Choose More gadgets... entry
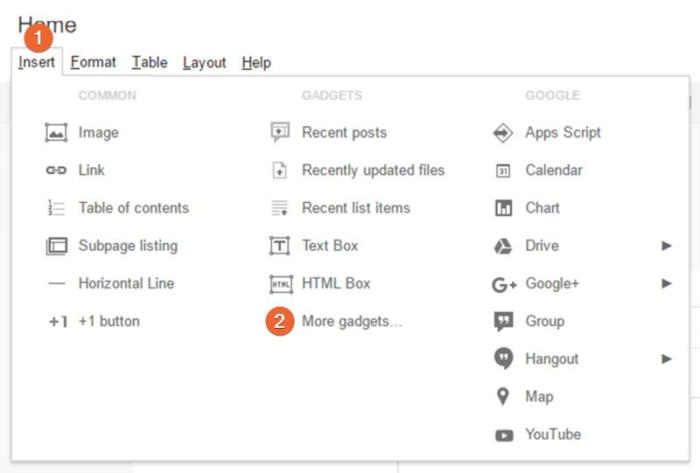Image resolution: width=700 pixels, height=473 pixels. click(x=352, y=321)
